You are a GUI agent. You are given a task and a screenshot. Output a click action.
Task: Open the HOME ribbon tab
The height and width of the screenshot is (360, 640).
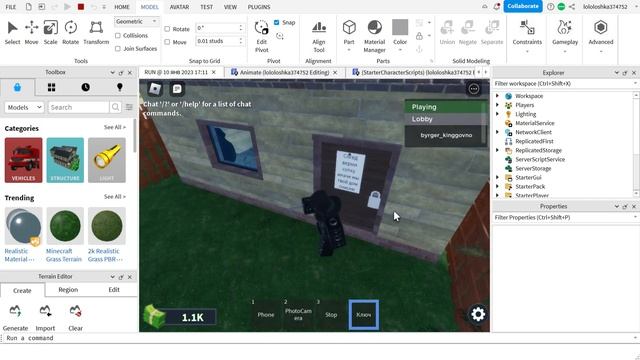click(x=122, y=7)
